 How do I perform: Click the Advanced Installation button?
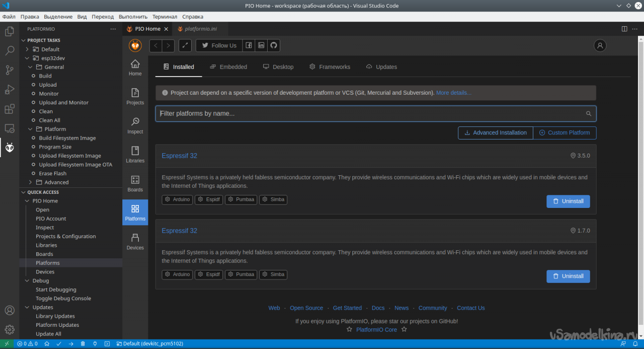pyautogui.click(x=496, y=133)
